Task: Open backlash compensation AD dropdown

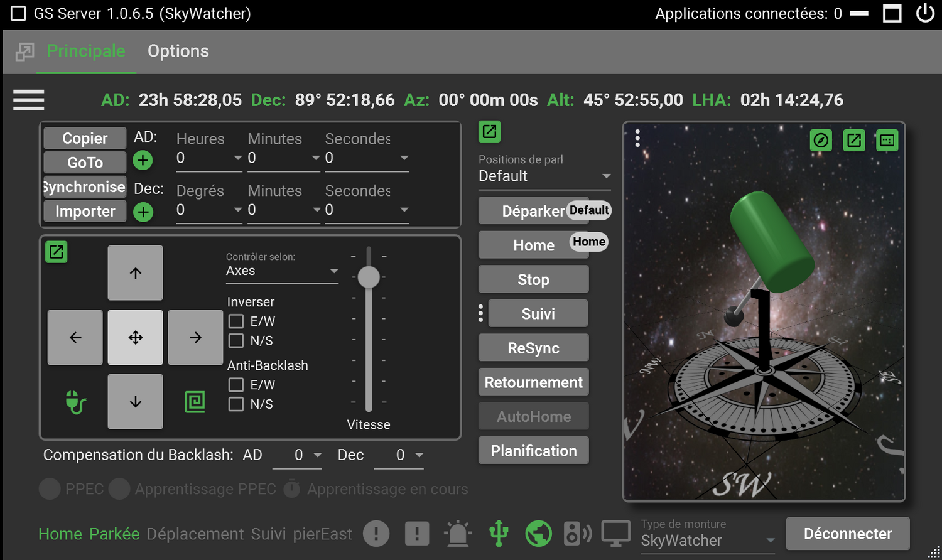Action: coord(298,455)
